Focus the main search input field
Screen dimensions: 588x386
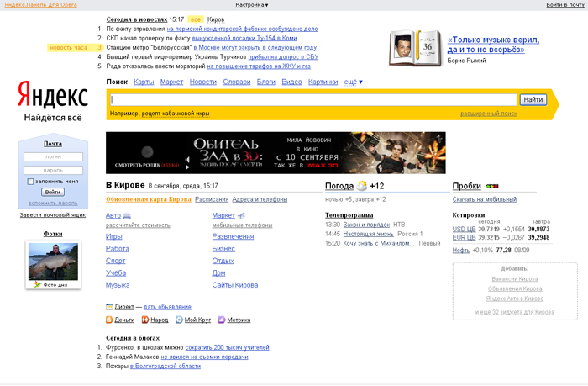313,100
